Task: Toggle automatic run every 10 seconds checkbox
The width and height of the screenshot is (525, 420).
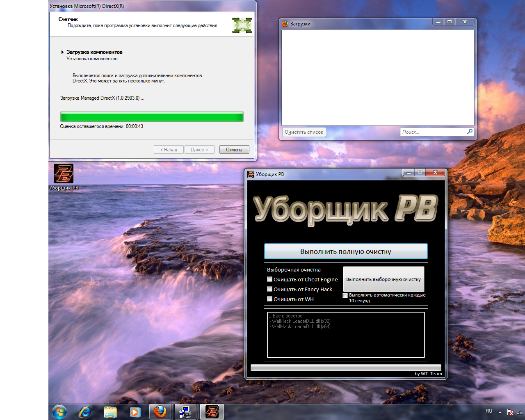Action: pos(345,295)
